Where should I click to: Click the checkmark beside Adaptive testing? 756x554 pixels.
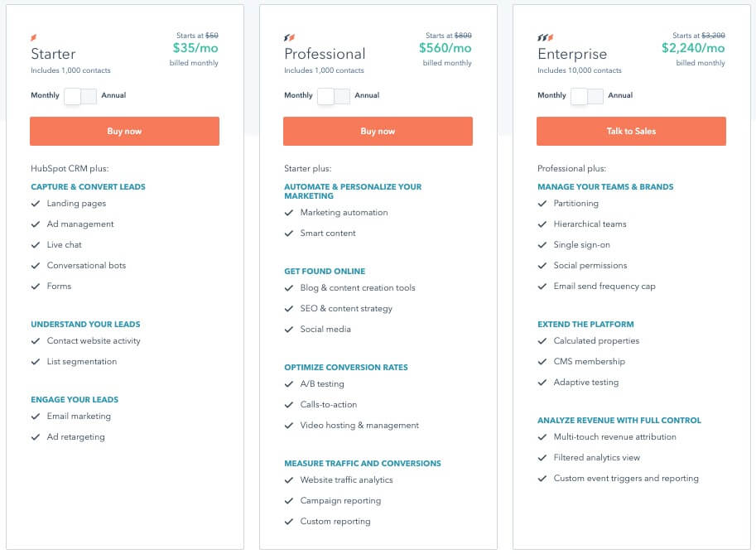[x=543, y=382]
